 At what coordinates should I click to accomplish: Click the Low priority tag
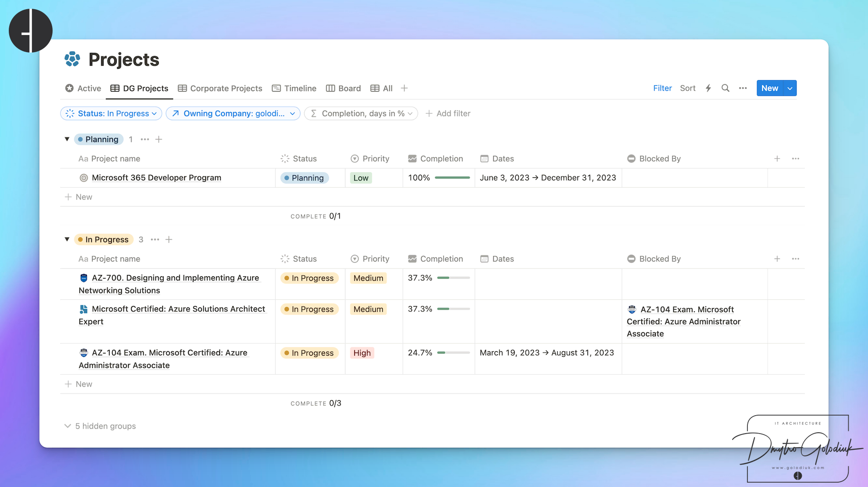tap(361, 178)
